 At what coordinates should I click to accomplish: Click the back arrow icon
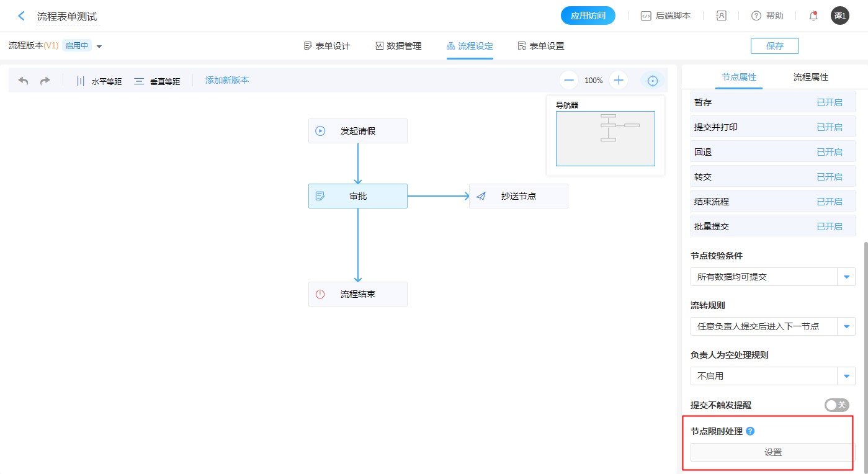point(22,16)
